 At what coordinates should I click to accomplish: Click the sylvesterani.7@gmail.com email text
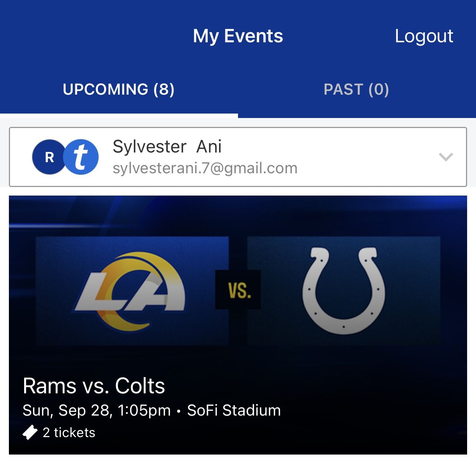click(205, 168)
